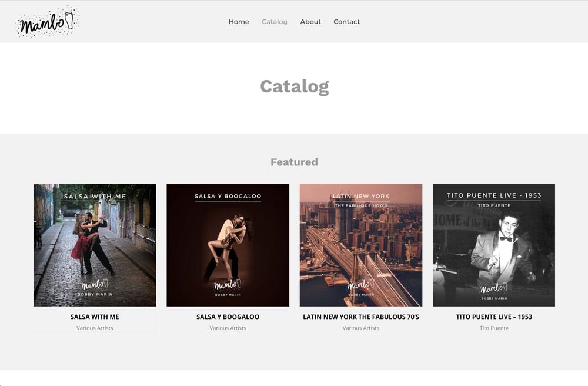Navigate to the Contact page
The image size is (588, 386).
[346, 22]
